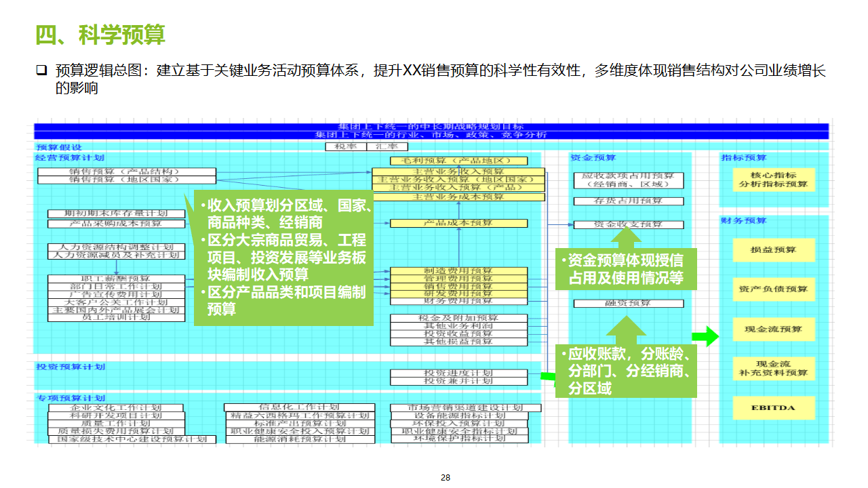Click the 广告宣传费用计划 row

point(116,294)
